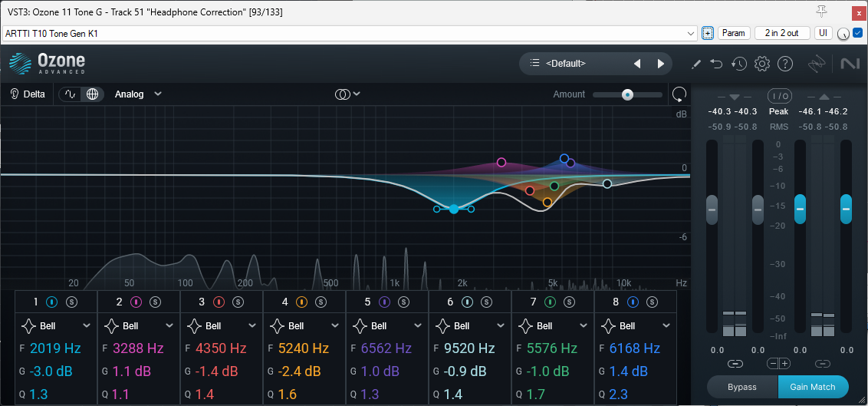Select the green band 7 EQ node
868x406 pixels.
pyautogui.click(x=554, y=186)
